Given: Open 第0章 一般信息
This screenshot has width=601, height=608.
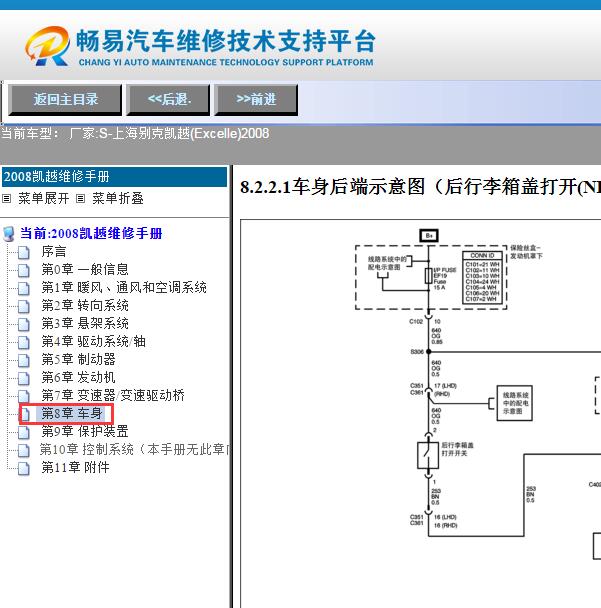Looking at the screenshot, I should pos(85,269).
